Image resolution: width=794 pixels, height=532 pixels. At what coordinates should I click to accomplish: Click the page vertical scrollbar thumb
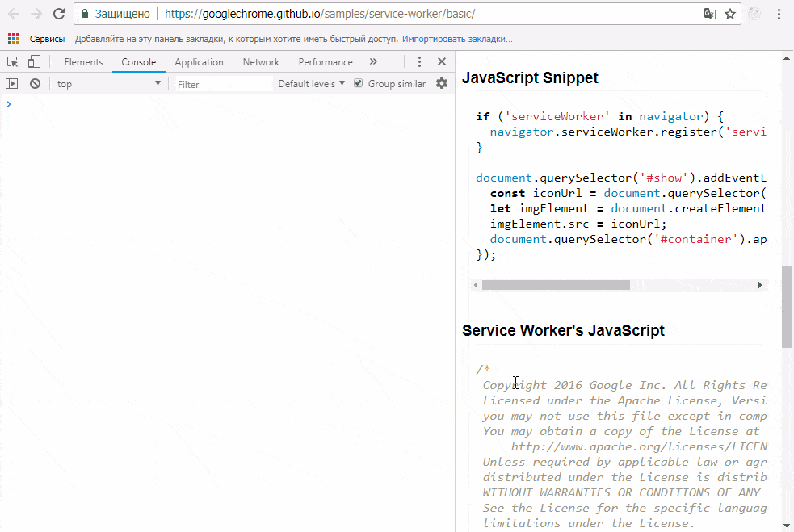(x=787, y=308)
